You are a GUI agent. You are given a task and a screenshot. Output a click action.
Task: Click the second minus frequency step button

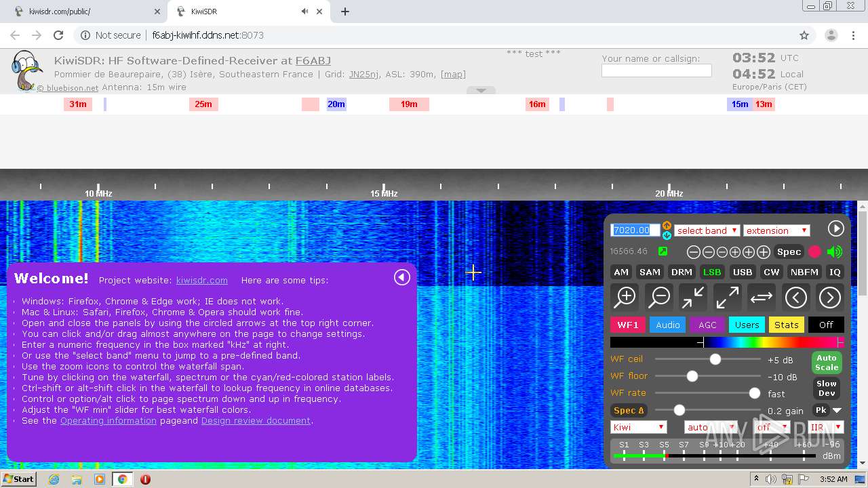(708, 252)
